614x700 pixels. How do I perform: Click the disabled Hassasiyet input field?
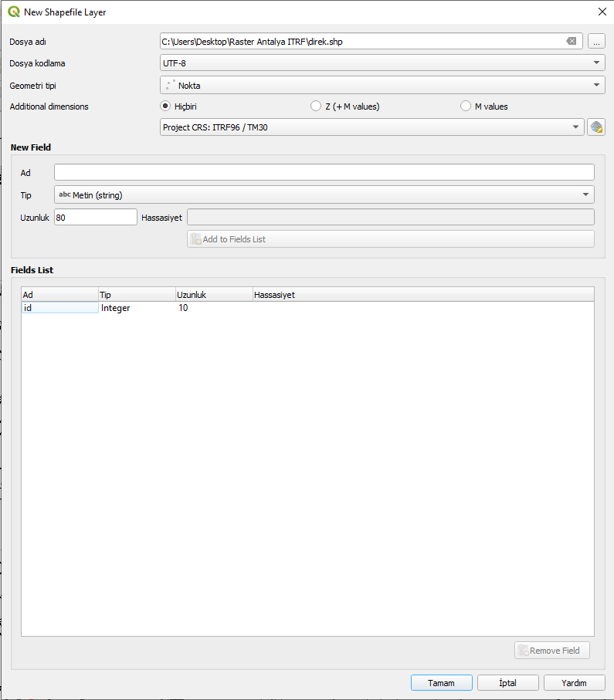pos(391,218)
